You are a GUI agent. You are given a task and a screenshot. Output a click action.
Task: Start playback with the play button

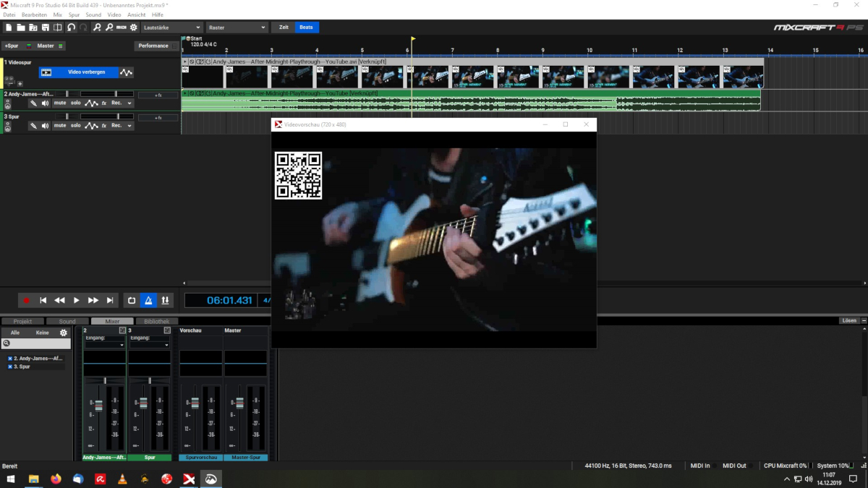tap(77, 300)
